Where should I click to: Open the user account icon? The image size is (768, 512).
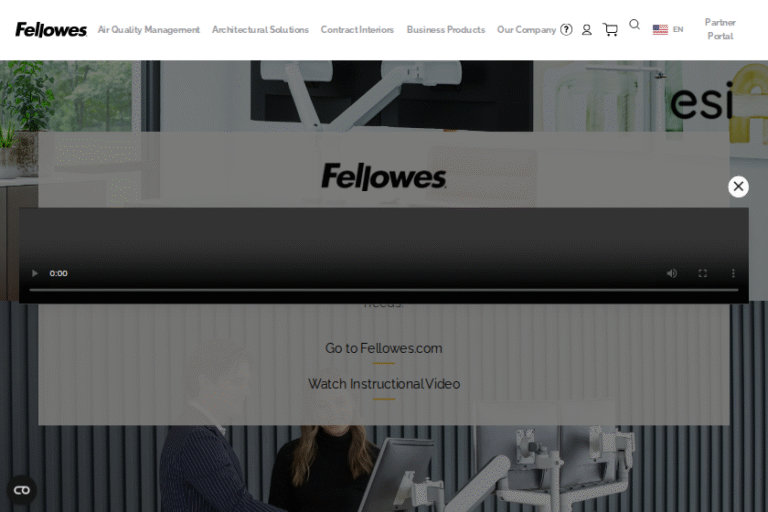[586, 30]
